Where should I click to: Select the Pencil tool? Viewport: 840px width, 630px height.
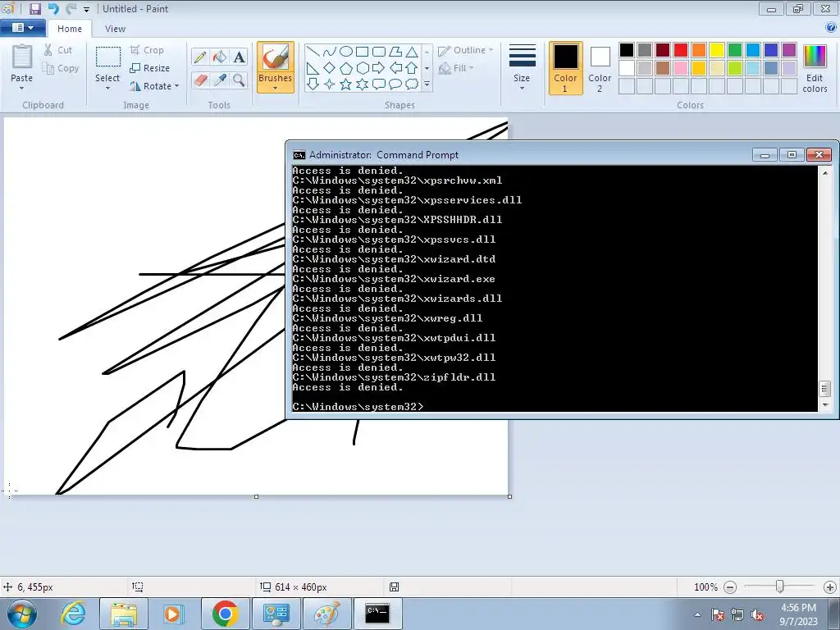[x=200, y=57]
